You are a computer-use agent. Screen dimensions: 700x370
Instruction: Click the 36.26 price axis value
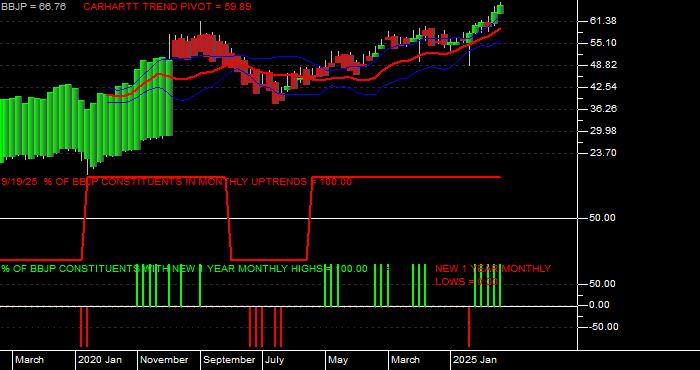(x=604, y=108)
